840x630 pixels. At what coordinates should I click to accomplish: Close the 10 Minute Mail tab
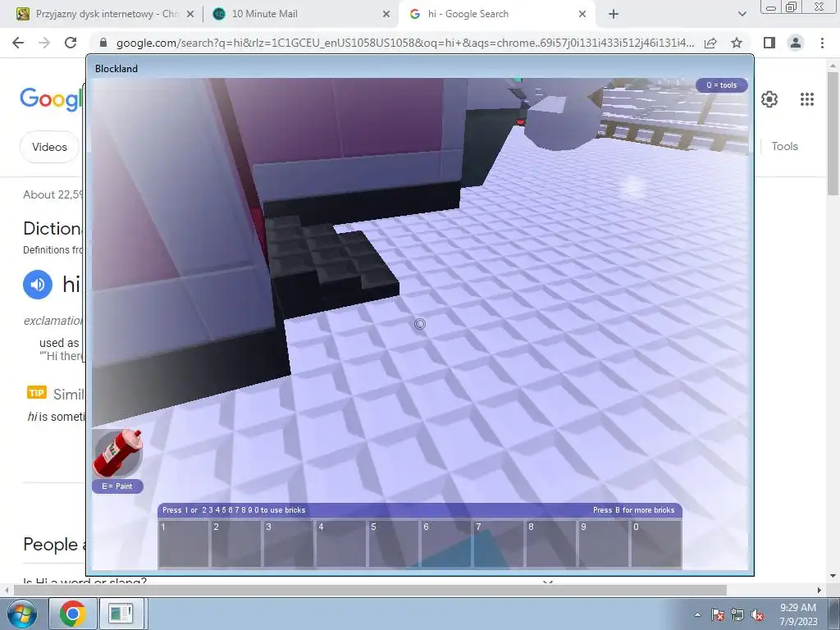[386, 15]
